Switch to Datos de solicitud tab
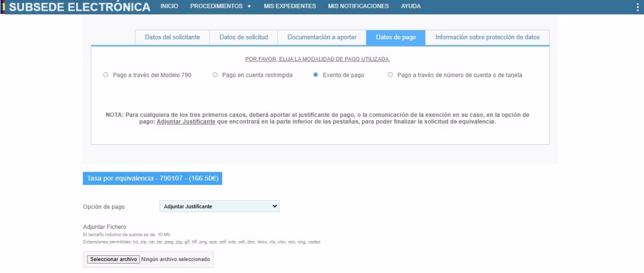Screen dimensions: 644x273 (x=243, y=37)
